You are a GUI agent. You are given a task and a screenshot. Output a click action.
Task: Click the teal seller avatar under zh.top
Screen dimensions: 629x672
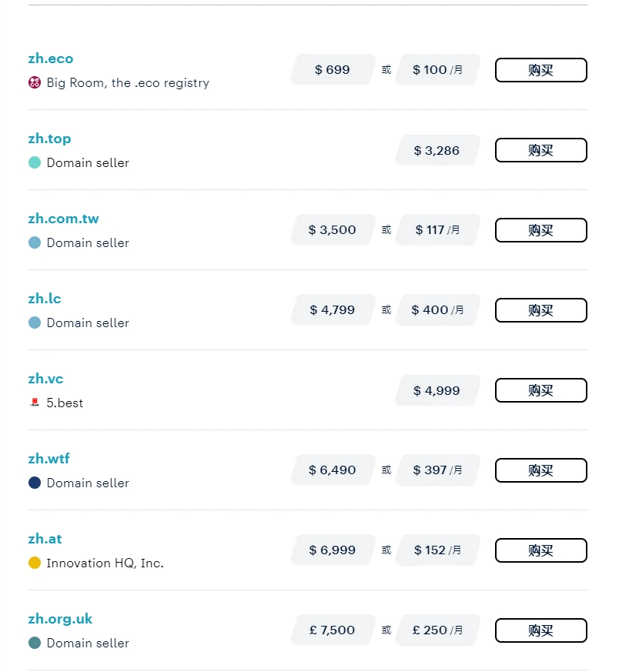[34, 162]
